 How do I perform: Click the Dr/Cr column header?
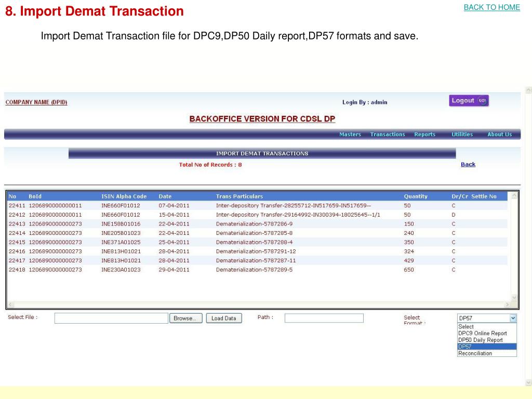[x=460, y=196]
